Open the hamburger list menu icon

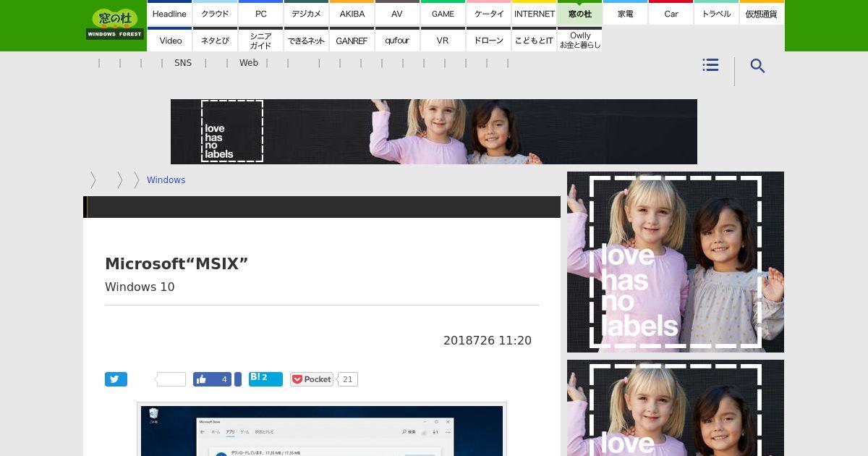pos(710,65)
